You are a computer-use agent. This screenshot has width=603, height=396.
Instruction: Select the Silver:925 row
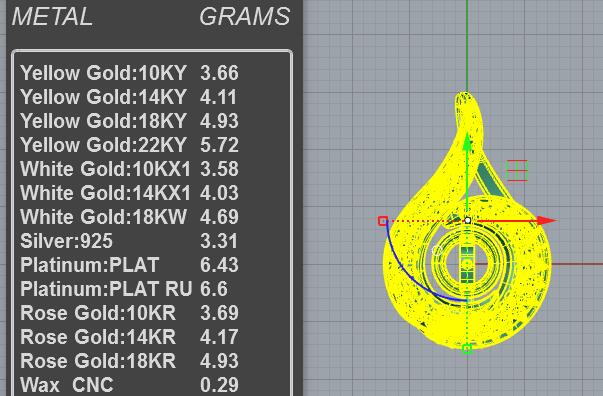click(x=129, y=241)
